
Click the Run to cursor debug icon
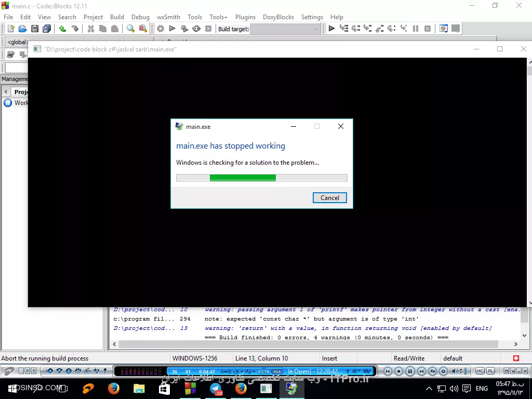tap(344, 29)
